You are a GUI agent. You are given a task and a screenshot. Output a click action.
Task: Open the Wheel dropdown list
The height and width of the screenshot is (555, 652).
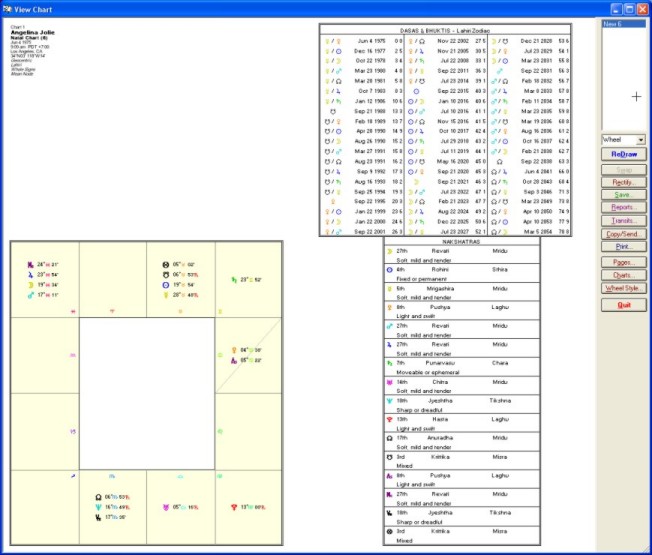[x=640, y=140]
